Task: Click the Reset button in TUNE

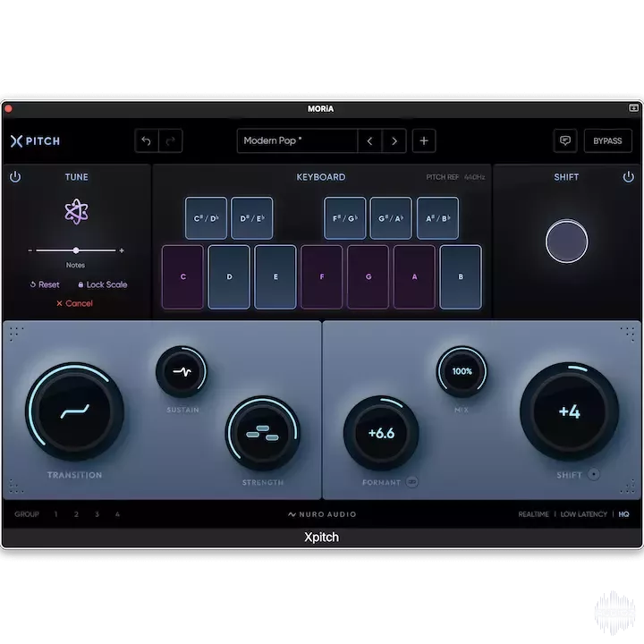Action: pyautogui.click(x=45, y=284)
